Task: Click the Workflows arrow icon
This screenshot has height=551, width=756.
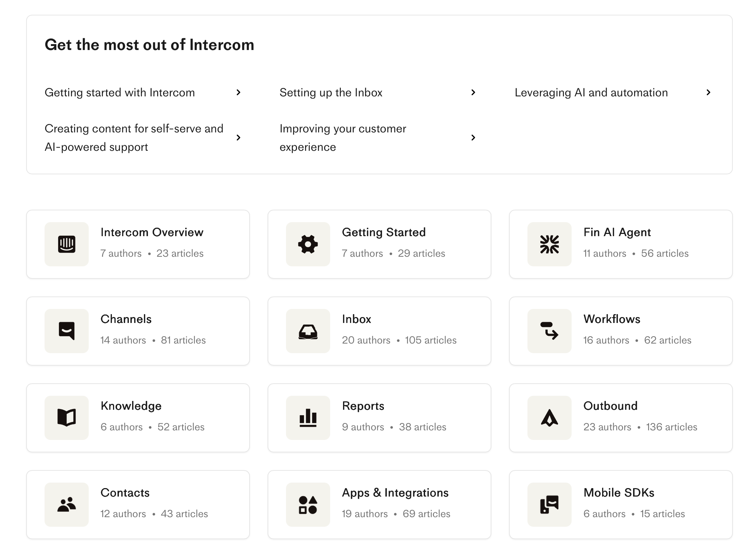Action: [550, 331]
